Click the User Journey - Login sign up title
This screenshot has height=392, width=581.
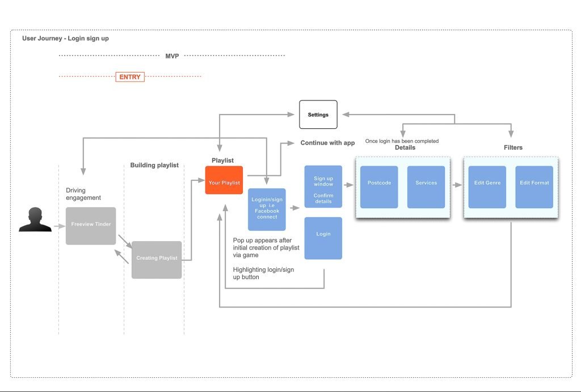click(x=65, y=39)
